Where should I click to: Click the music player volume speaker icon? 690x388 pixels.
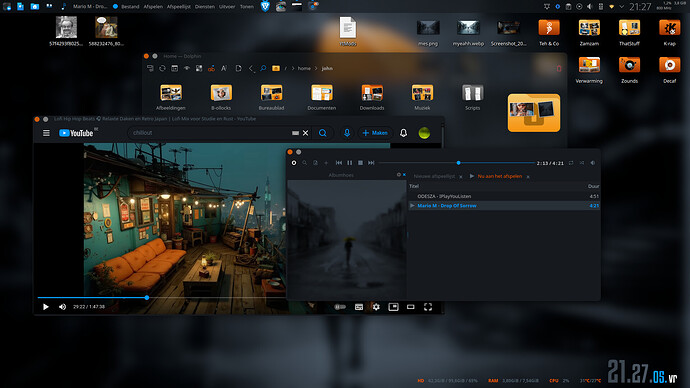pyautogui.click(x=593, y=163)
